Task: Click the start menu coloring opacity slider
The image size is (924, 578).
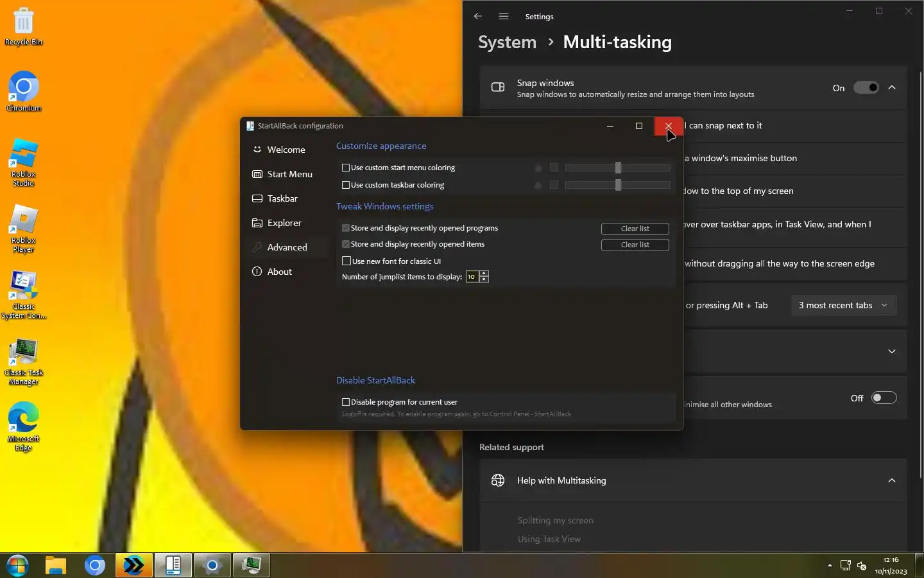Action: 618,168
